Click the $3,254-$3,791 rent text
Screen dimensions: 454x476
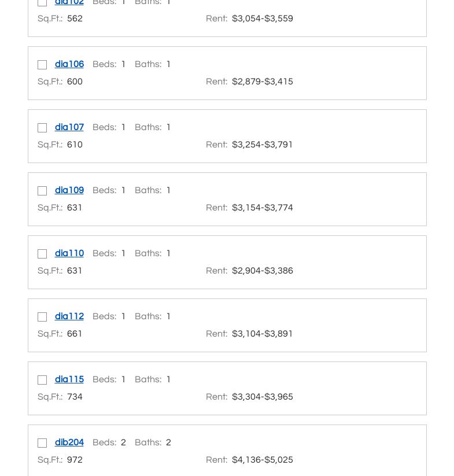click(x=263, y=145)
